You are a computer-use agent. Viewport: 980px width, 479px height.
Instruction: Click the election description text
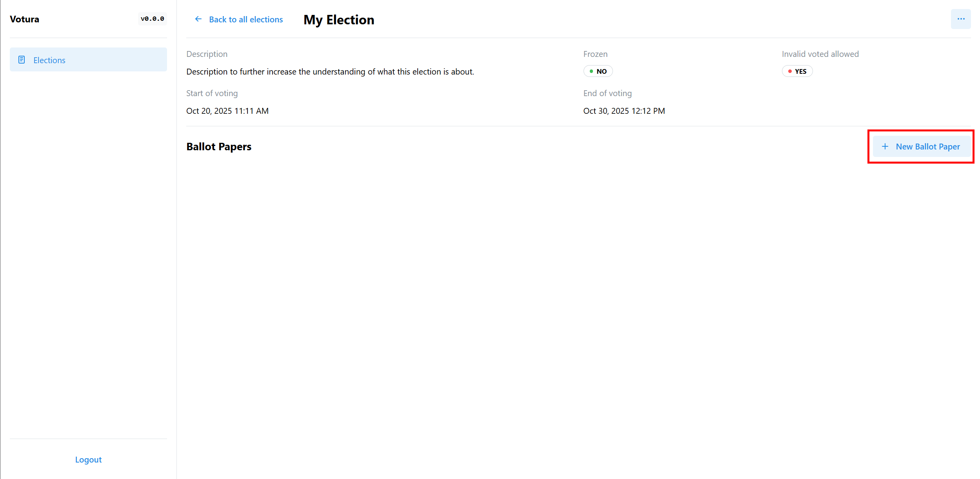(x=330, y=72)
